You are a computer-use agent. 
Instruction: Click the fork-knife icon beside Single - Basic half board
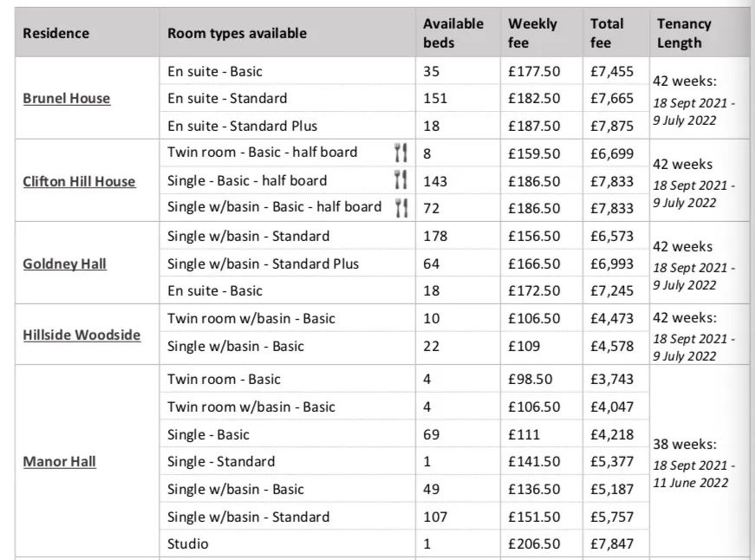point(400,180)
